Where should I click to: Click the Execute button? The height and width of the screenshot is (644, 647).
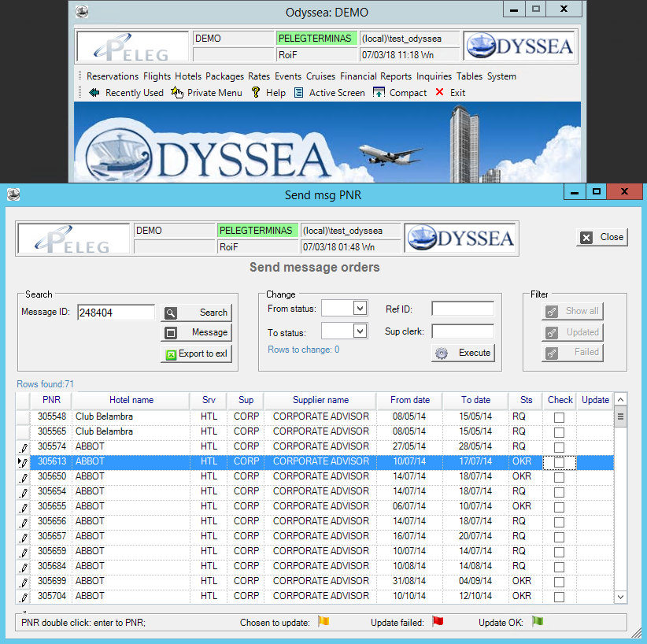[464, 353]
